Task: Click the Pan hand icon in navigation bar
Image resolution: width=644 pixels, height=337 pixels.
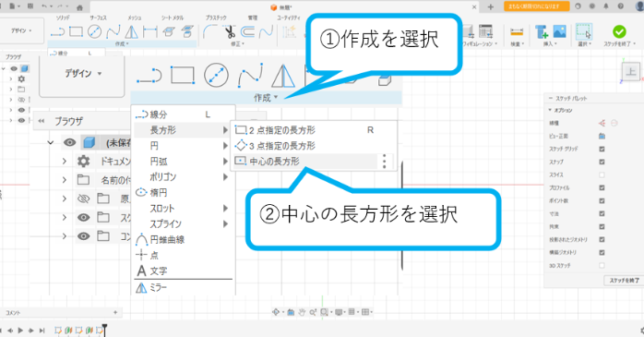Action: pyautogui.click(x=302, y=312)
